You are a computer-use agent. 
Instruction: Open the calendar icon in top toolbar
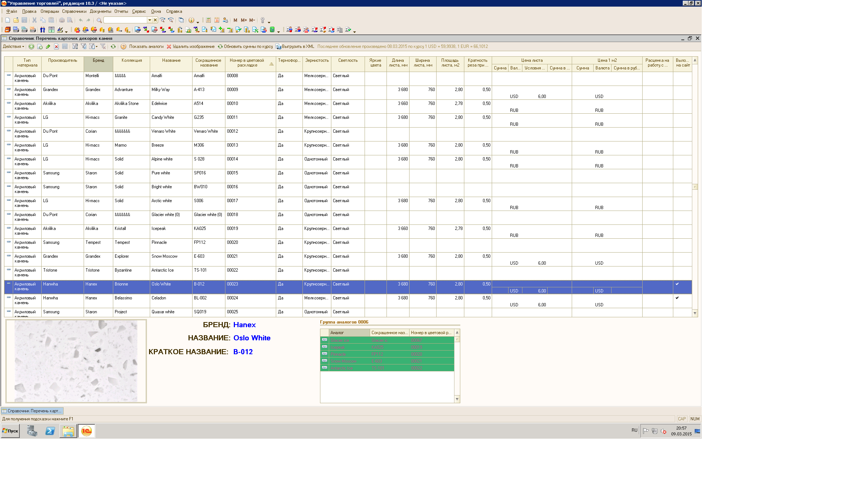tap(217, 20)
